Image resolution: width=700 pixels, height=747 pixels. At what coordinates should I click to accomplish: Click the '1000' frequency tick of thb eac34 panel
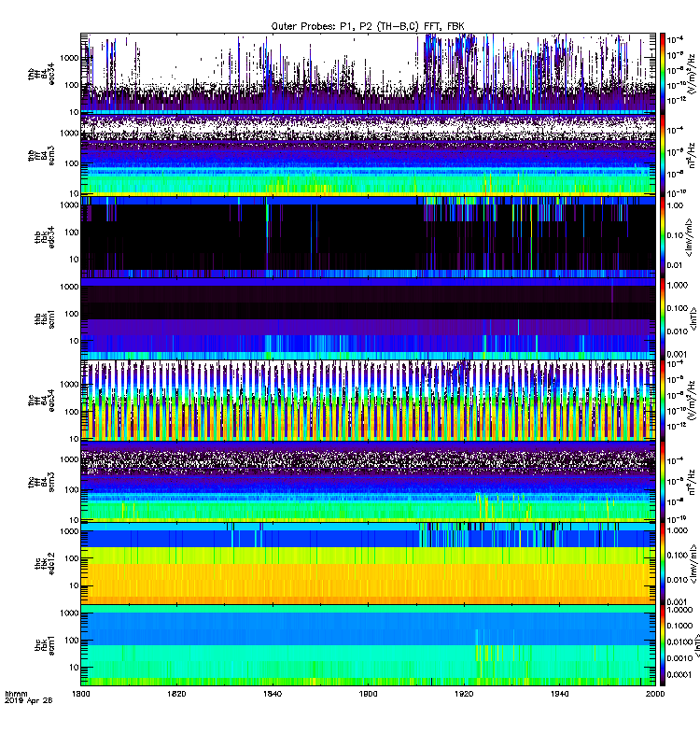tap(69, 58)
